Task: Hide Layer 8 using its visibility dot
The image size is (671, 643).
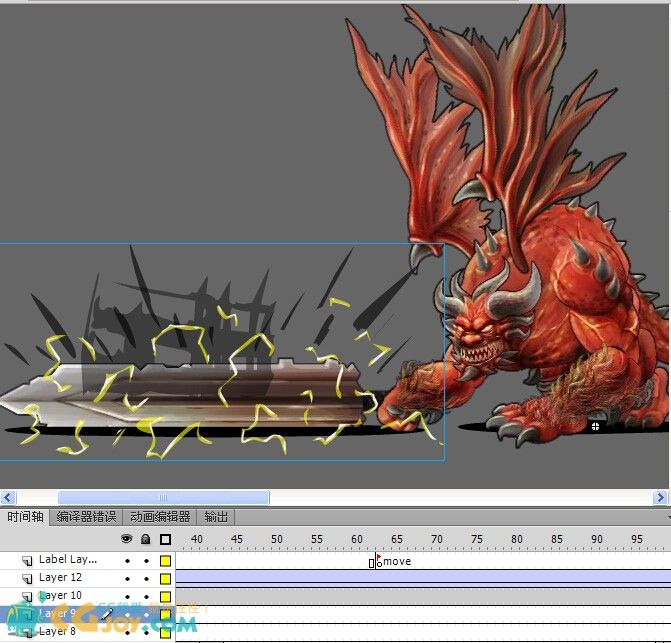Action: [127, 632]
